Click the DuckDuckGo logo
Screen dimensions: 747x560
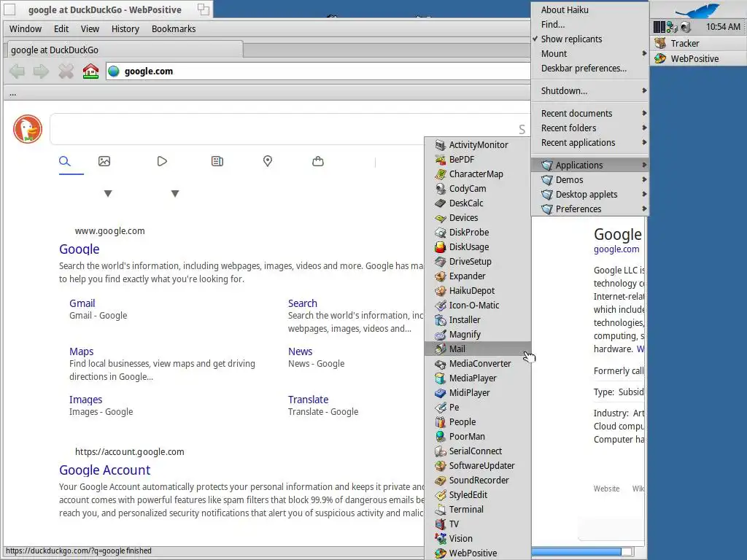click(x=28, y=129)
